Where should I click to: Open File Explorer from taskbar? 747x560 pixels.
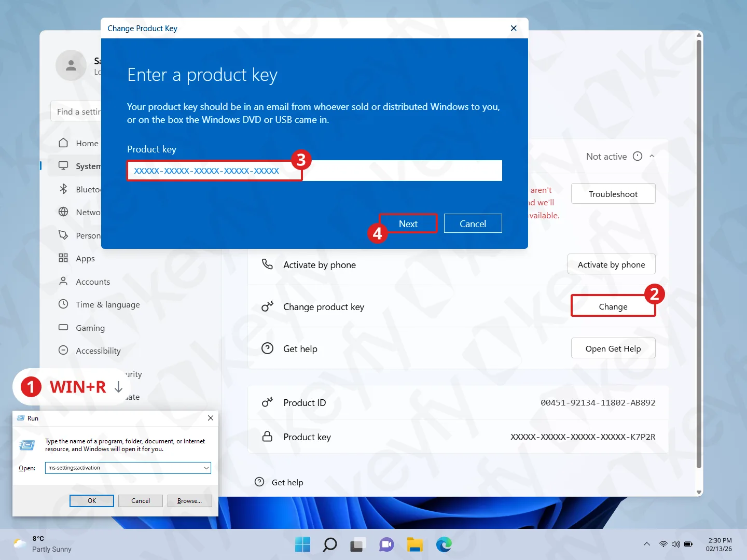tap(414, 544)
